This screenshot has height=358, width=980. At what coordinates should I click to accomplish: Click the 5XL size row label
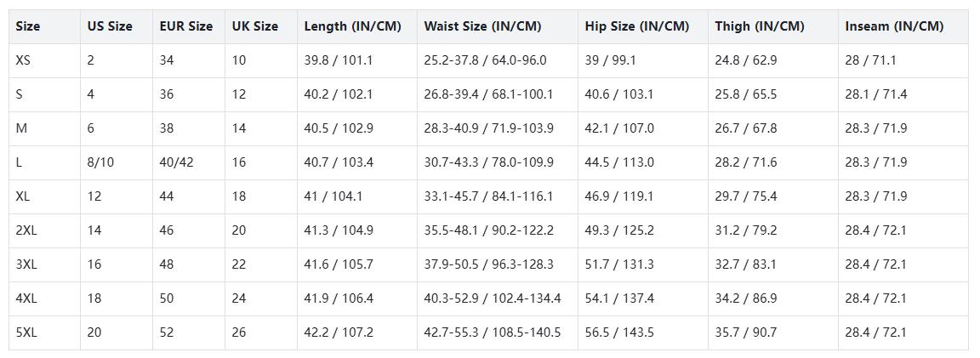click(26, 332)
